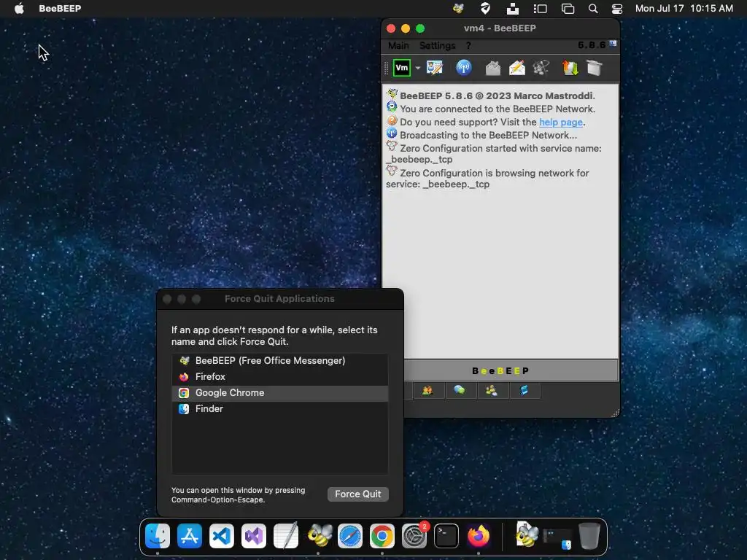Open the status dropdown arrow beside Vm
This screenshot has width=747, height=560.
418,68
